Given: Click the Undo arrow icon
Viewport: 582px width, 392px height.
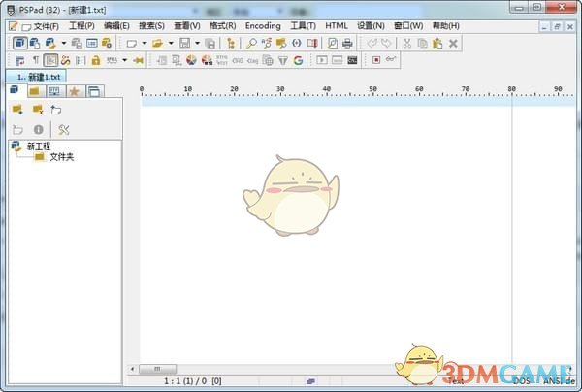Looking at the screenshot, I should (372, 44).
